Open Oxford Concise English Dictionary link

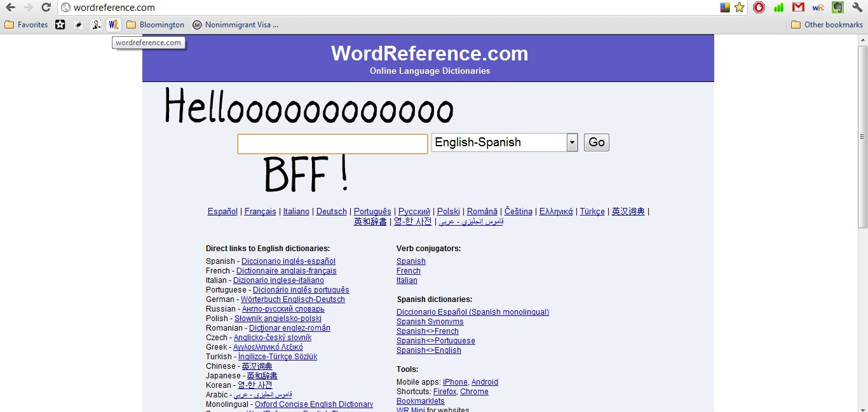tap(314, 404)
